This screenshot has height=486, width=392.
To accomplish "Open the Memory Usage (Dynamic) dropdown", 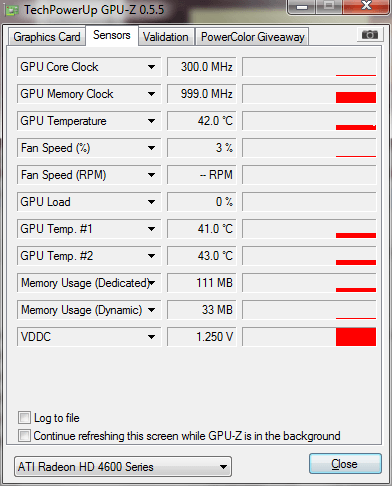I will 151,310.
